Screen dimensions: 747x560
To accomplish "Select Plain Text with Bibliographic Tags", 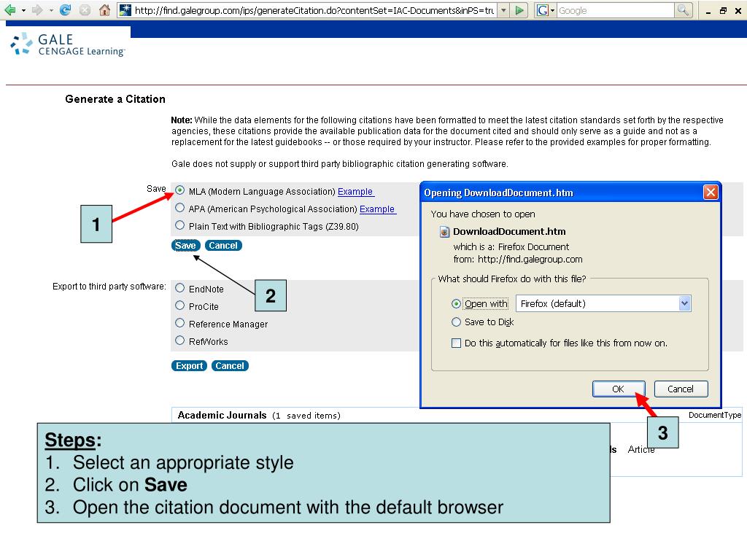I will [x=179, y=225].
